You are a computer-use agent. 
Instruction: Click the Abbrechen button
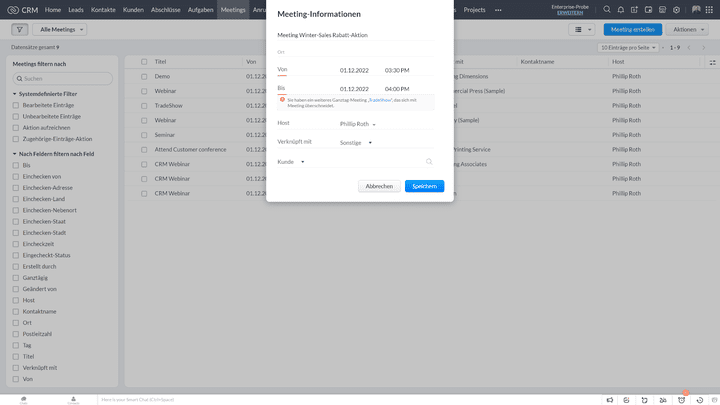[379, 186]
